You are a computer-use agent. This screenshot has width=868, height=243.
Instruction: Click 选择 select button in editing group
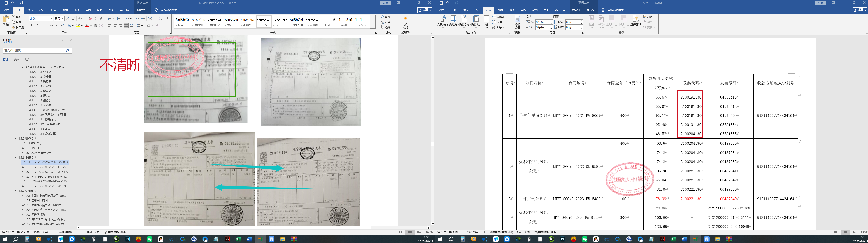point(387,27)
